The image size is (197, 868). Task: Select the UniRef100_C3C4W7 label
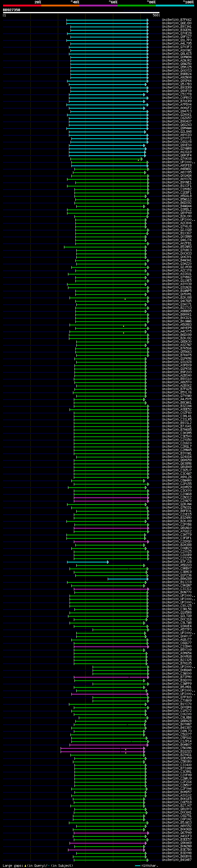pos(177,474)
